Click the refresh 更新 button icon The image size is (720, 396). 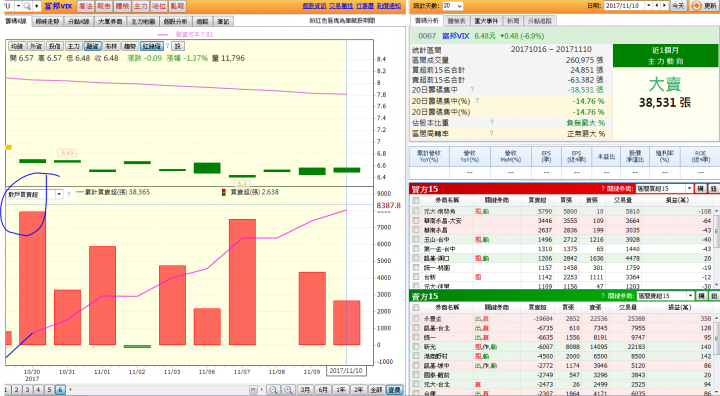696,6
